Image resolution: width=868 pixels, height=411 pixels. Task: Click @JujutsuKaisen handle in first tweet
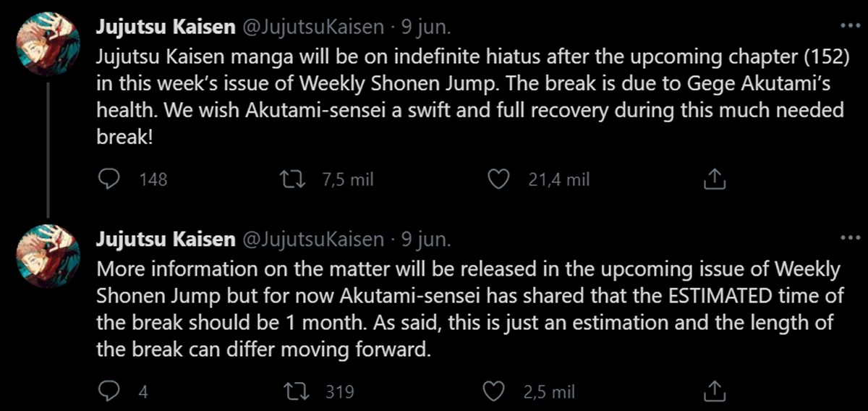click(311, 27)
